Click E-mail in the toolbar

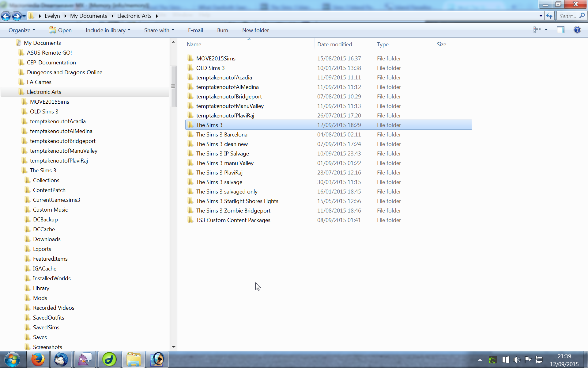[x=195, y=30]
